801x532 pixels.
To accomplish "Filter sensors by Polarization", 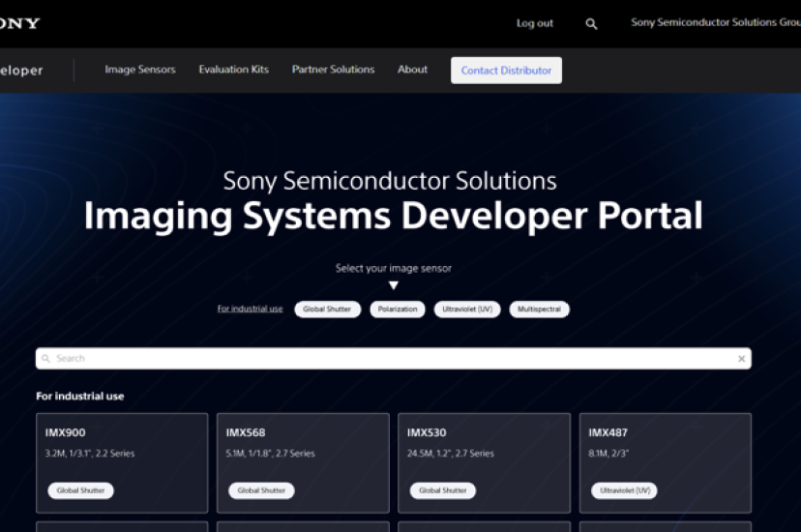I will click(398, 310).
